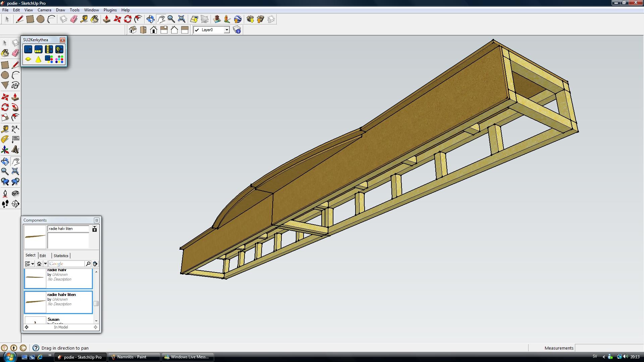Switch to the Statistics tab

[x=61, y=255]
